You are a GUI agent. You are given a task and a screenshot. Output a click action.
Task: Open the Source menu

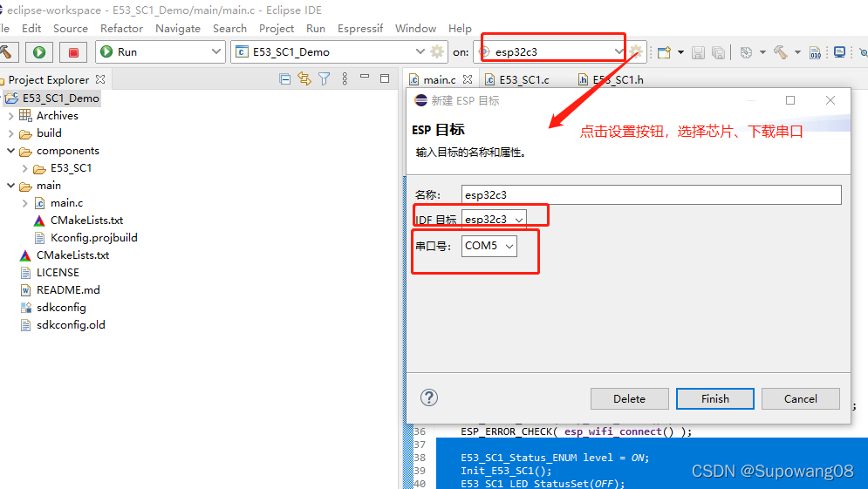click(71, 28)
